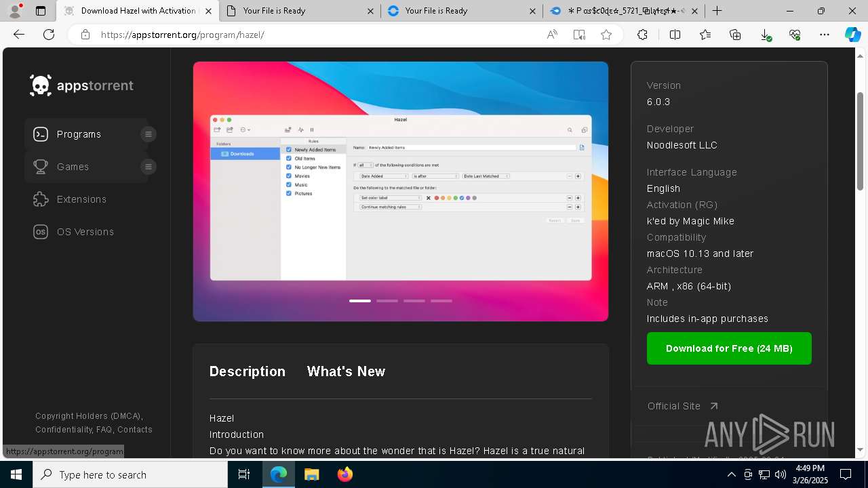Open the Downloads toolbar icon
The width and height of the screenshot is (868, 488).
point(765,35)
